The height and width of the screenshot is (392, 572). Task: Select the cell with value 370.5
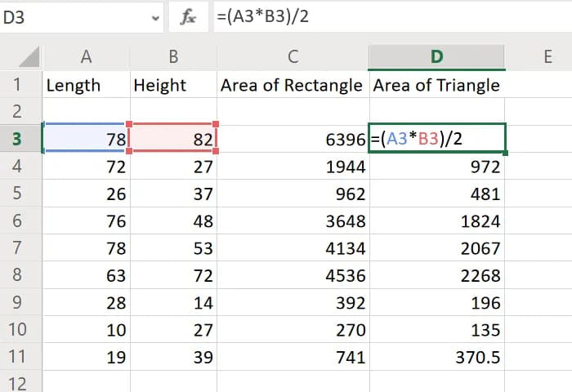(436, 357)
